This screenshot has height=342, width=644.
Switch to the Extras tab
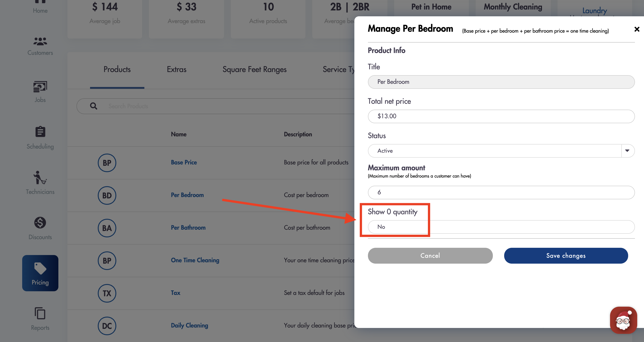coord(176,69)
